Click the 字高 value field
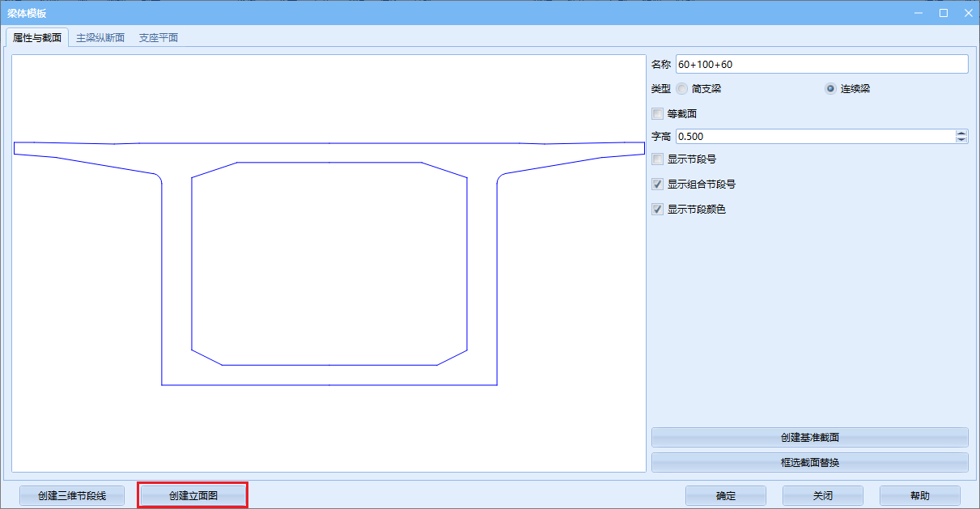The width and height of the screenshot is (980, 509). click(x=814, y=137)
